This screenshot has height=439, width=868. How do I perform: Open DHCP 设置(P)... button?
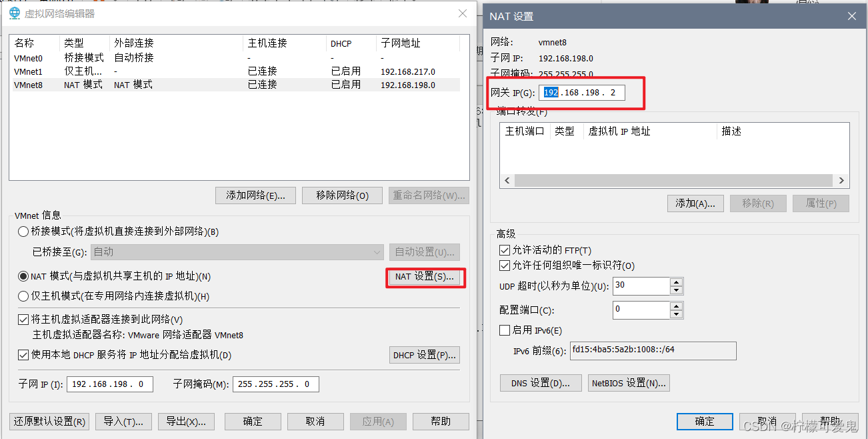click(x=424, y=355)
